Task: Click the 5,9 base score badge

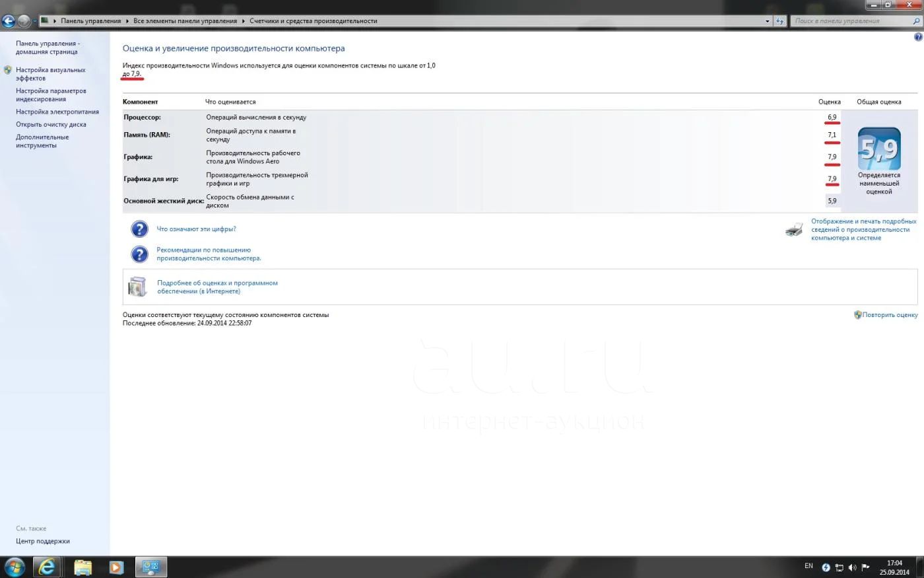Action: tap(879, 149)
